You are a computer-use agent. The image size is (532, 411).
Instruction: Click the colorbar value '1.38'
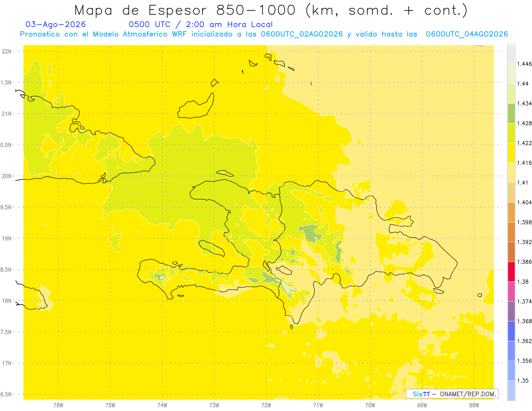pos(523,282)
